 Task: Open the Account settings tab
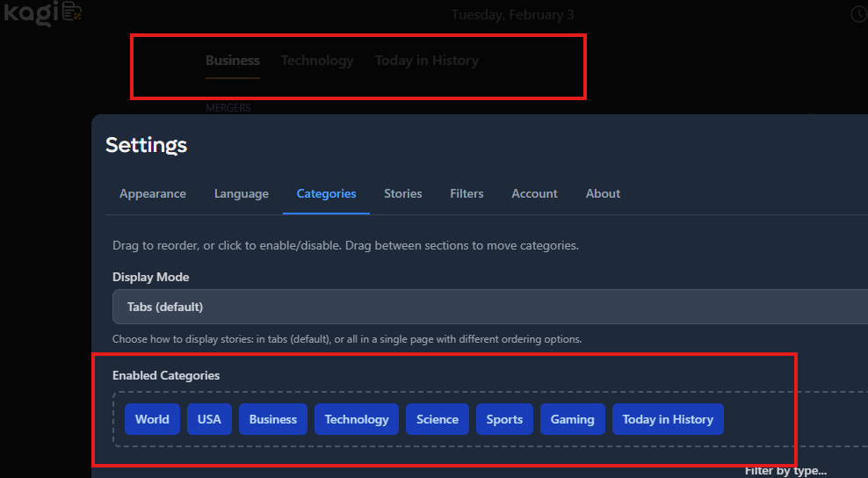(534, 193)
